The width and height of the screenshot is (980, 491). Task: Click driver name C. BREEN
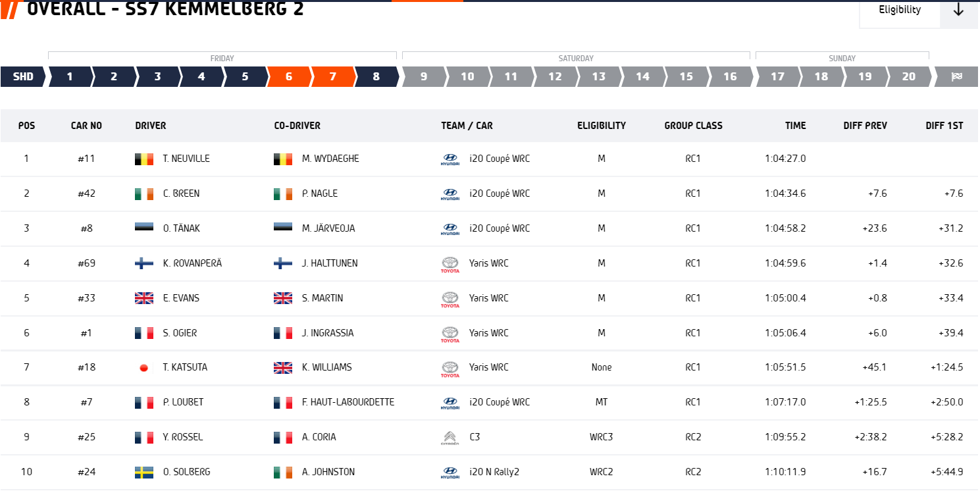point(181,194)
